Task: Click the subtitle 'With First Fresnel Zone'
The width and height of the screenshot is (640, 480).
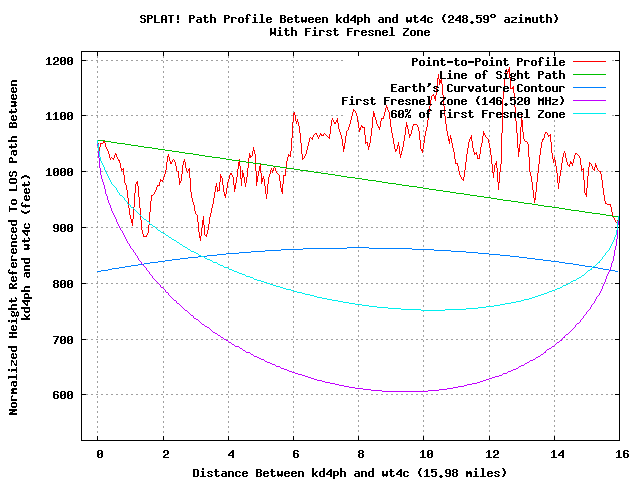Action: click(350, 32)
